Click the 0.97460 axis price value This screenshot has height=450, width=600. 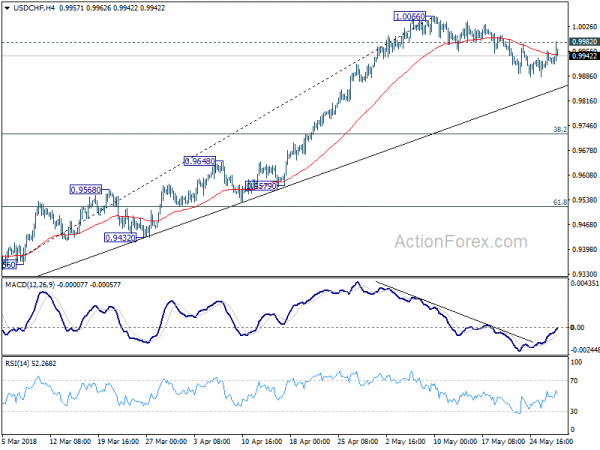584,126
